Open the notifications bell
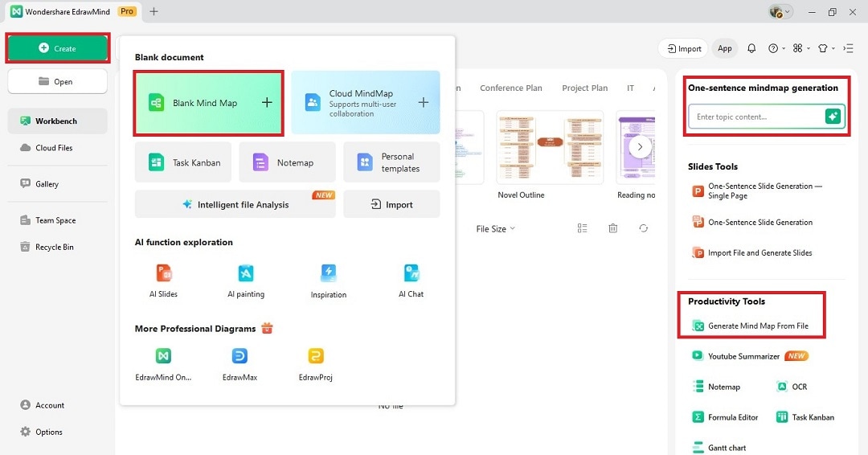Viewport: 868px width, 455px height. (751, 49)
